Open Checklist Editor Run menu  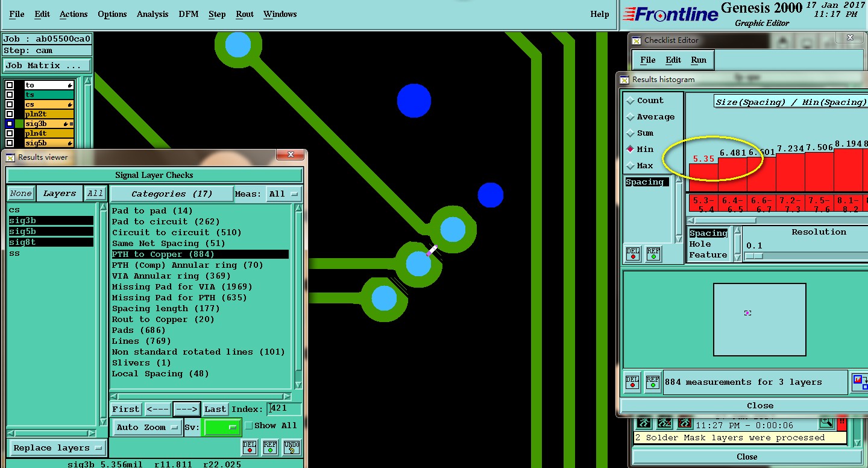[699, 60]
